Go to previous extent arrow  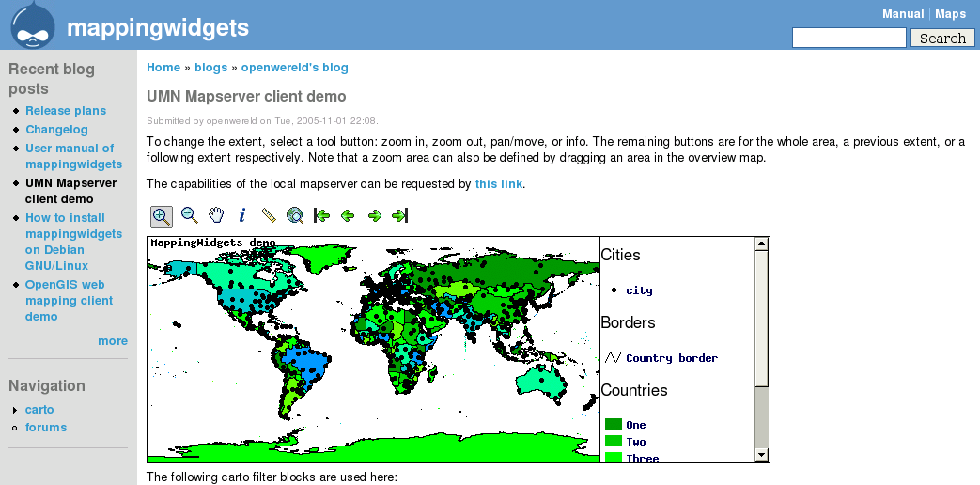[x=348, y=215]
